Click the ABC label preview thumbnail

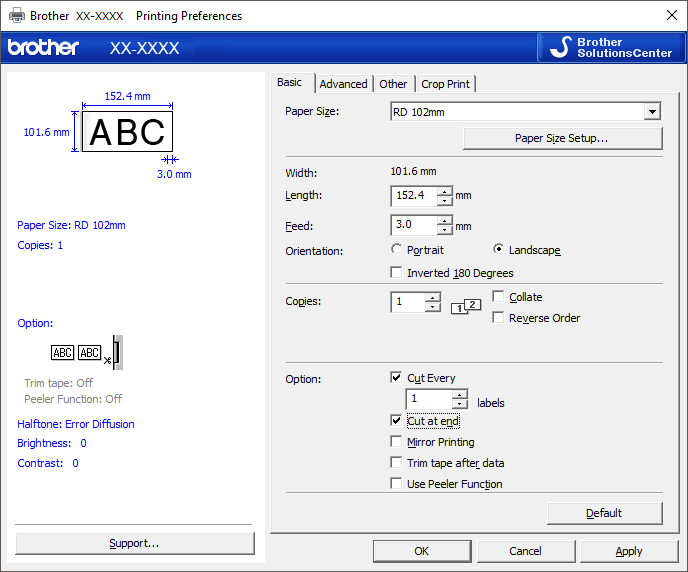click(127, 132)
